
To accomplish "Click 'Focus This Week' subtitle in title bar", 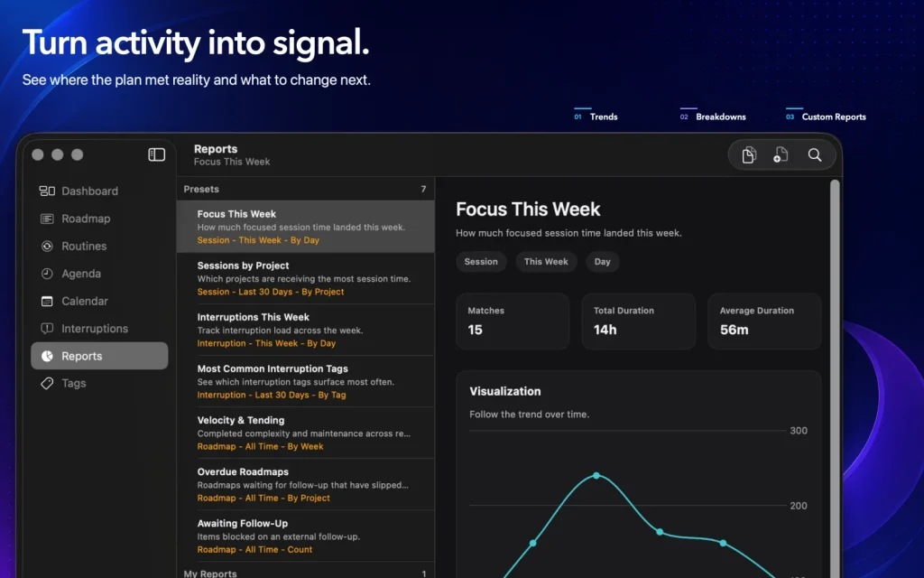I will click(x=232, y=162).
